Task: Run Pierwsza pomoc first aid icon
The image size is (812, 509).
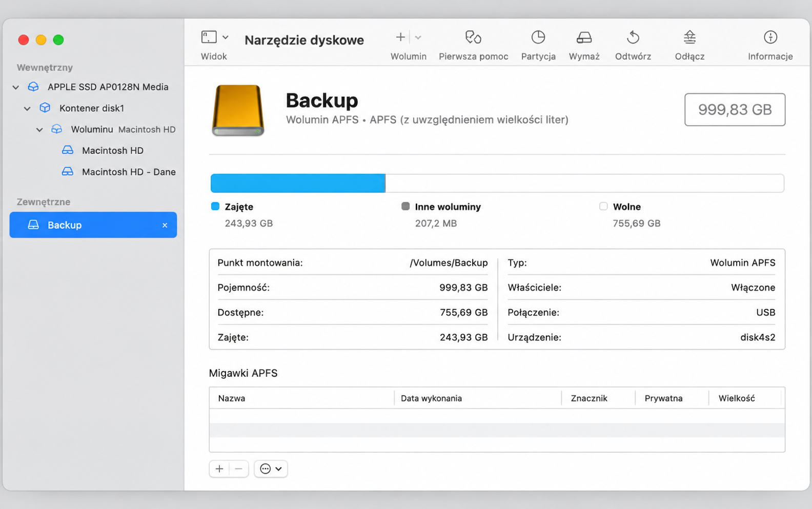Action: [x=473, y=37]
